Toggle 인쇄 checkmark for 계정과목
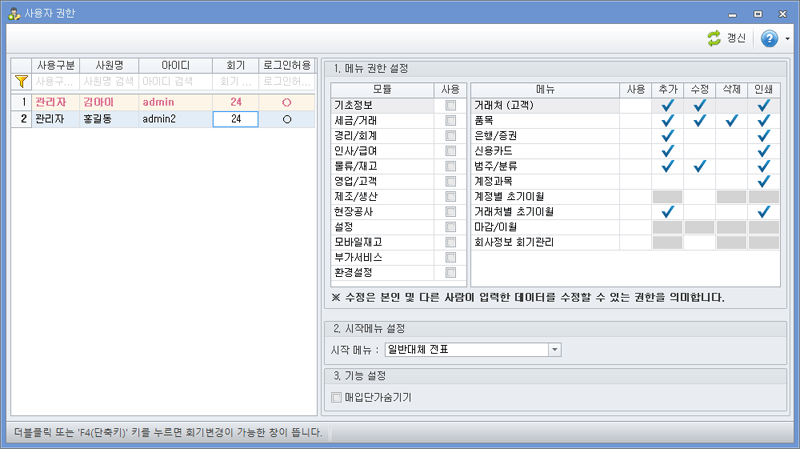 (x=763, y=182)
